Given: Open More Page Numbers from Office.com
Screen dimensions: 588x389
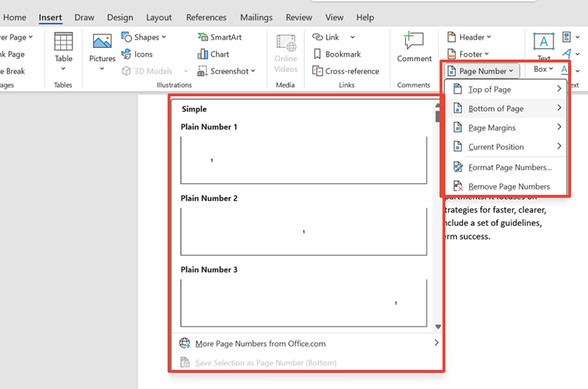Looking at the screenshot, I should pyautogui.click(x=260, y=343).
